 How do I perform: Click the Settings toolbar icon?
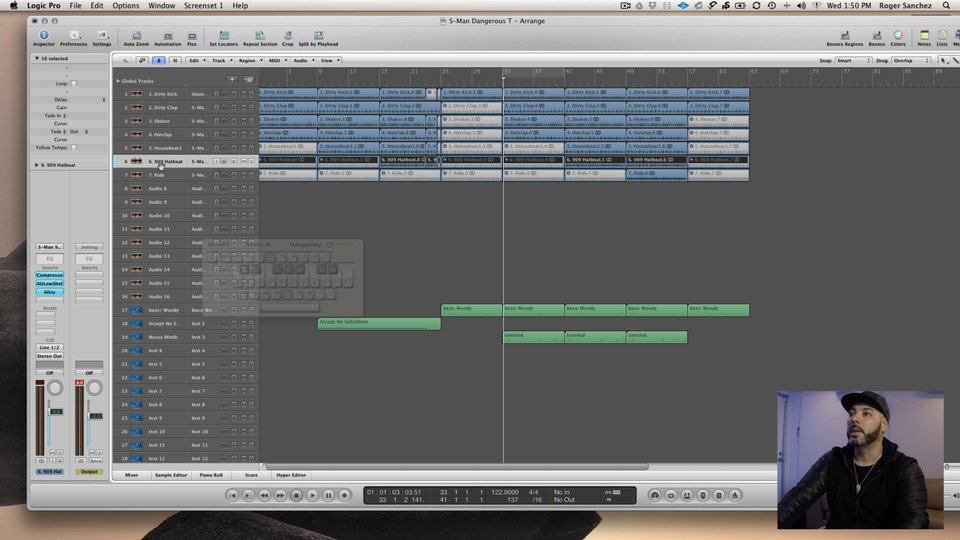(x=102, y=38)
